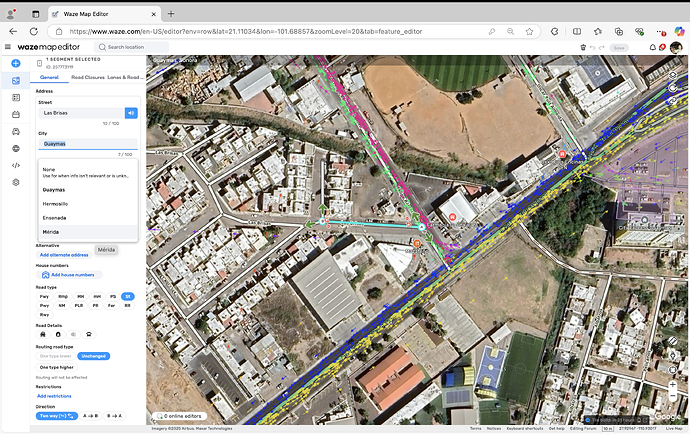
Task: Click the Street name input field
Action: 80,113
